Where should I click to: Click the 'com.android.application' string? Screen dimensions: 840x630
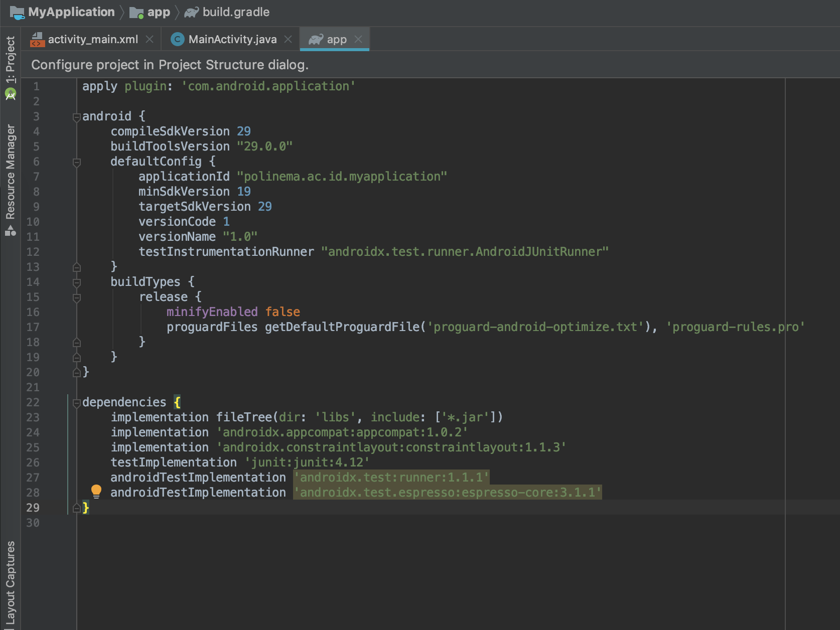pos(268,86)
